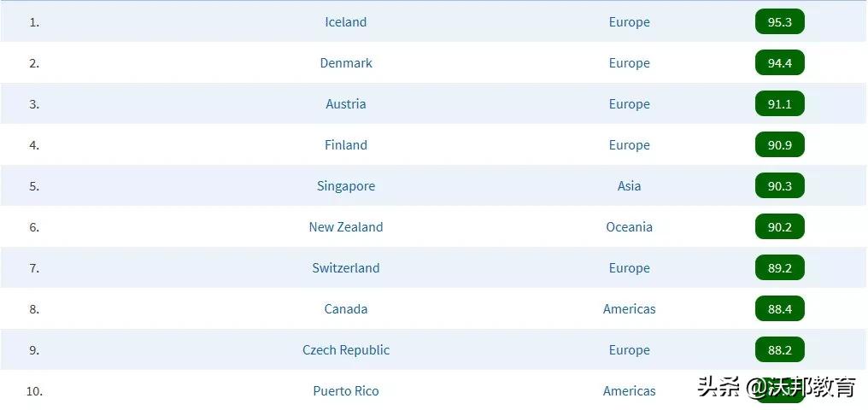Click the Asia region link
The height and width of the screenshot is (410, 868).
click(630, 186)
